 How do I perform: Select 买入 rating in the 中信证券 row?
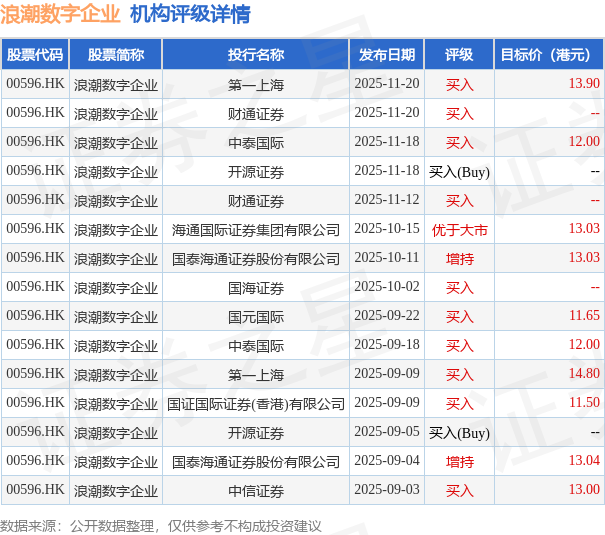click(x=460, y=491)
